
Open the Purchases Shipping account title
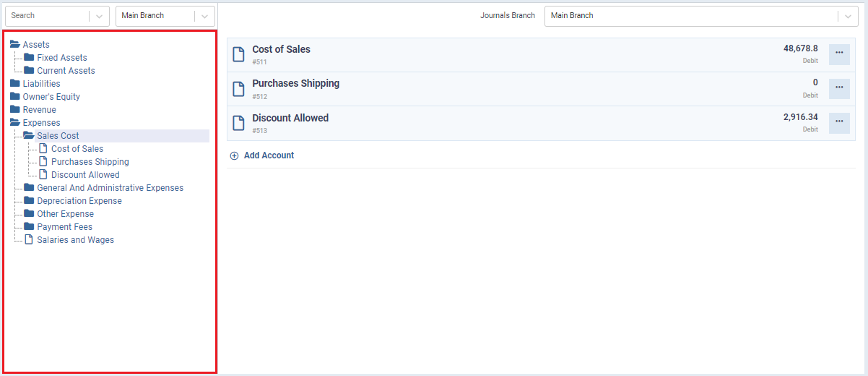[x=295, y=83]
